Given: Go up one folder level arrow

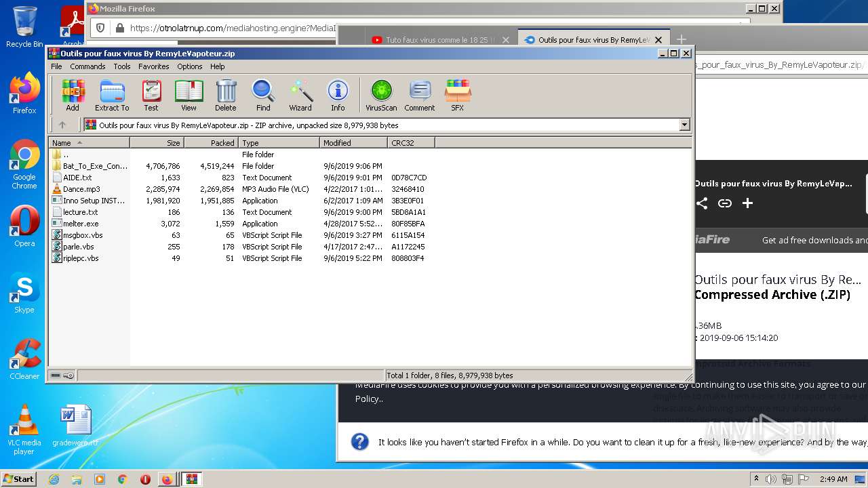Looking at the screenshot, I should [62, 125].
